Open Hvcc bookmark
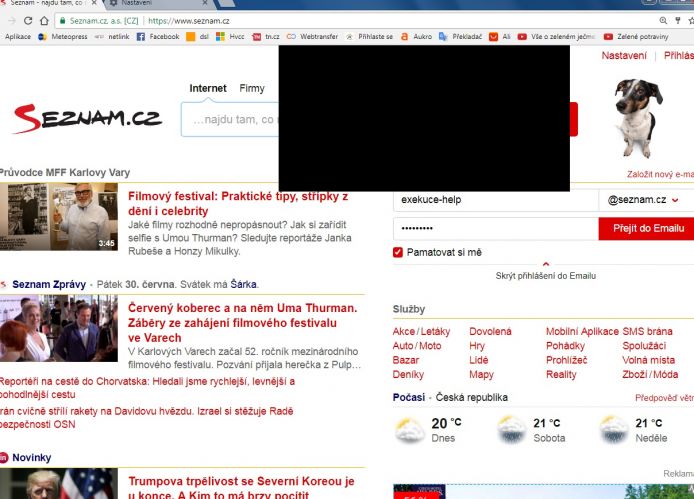694x499 pixels. click(230, 37)
